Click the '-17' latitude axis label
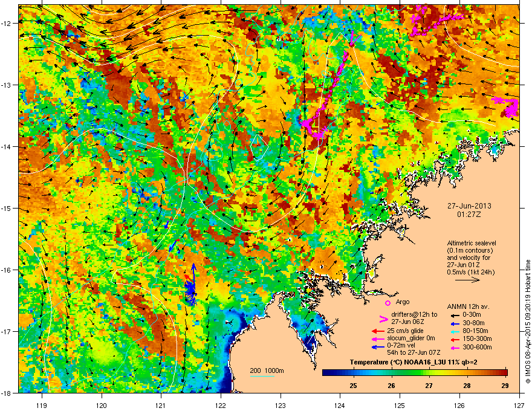 (x=7, y=332)
